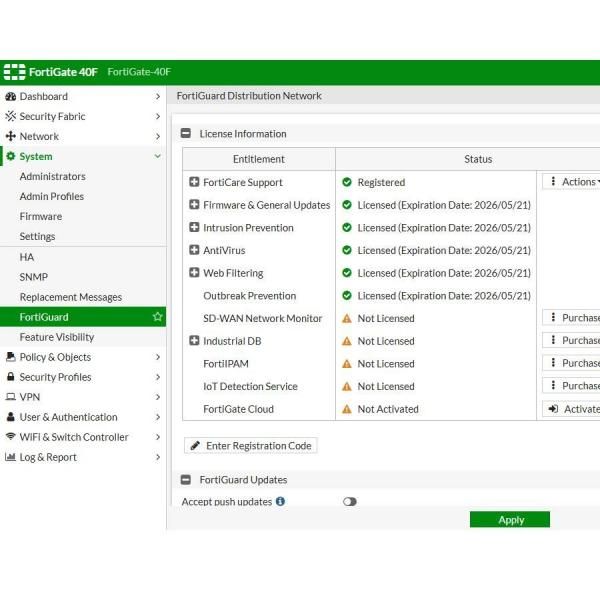
Task: Click Activate for FortiGate Cloud
Action: (x=573, y=409)
